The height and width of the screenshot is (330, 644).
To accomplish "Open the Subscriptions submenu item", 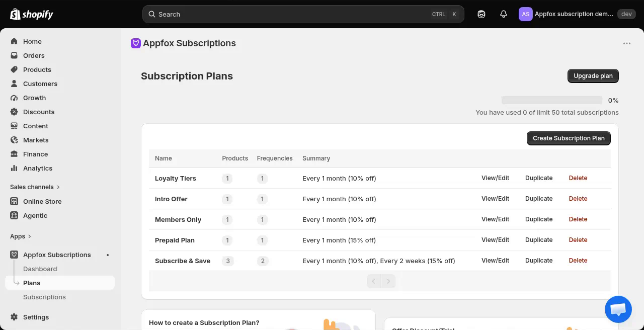I will click(44, 297).
